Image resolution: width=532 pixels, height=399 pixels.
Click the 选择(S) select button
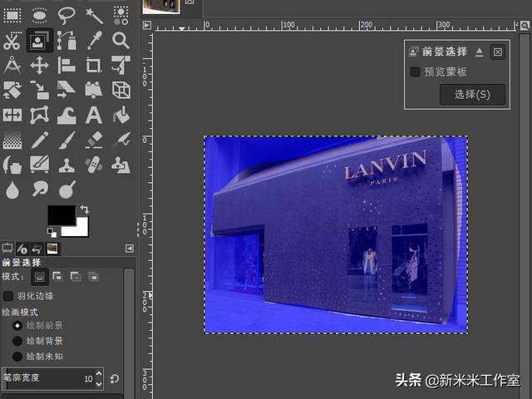click(472, 94)
